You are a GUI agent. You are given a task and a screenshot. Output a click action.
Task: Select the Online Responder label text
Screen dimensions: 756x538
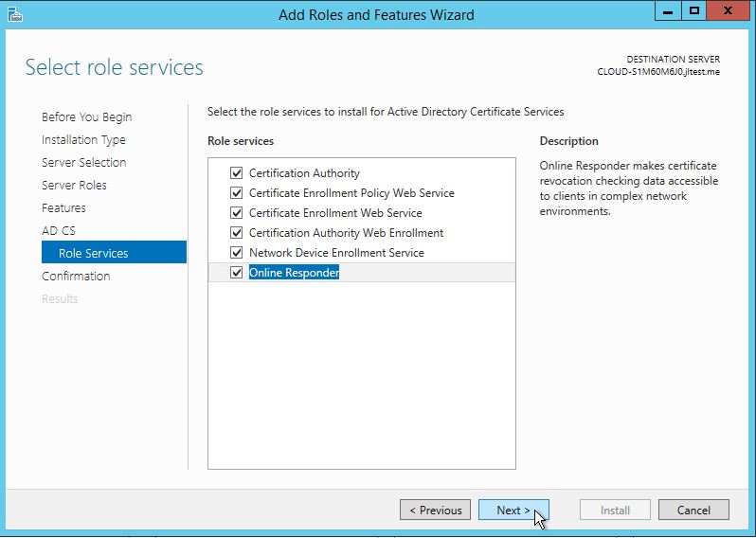[x=294, y=273]
